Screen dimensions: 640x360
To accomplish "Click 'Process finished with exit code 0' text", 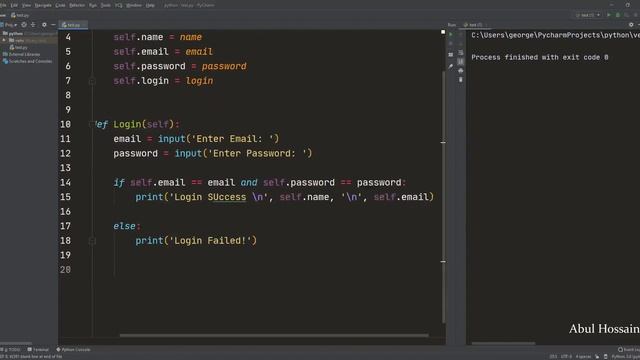I will [540, 58].
